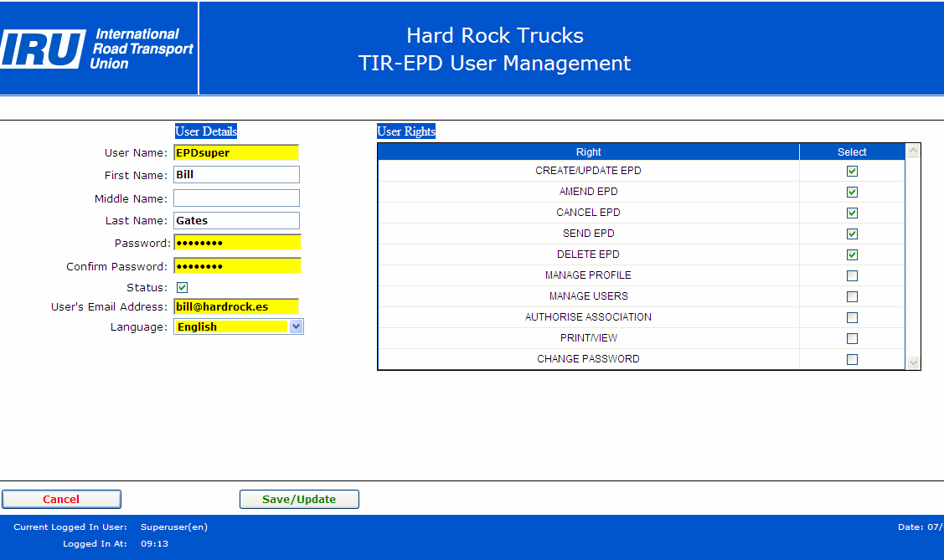Image resolution: width=944 pixels, height=560 pixels.
Task: Uncheck the CANCEL EPD right
Action: pyautogui.click(x=852, y=213)
